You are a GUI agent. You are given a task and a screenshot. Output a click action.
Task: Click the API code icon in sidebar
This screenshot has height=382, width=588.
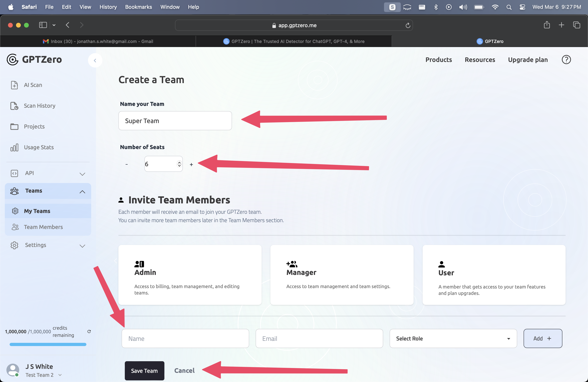(x=14, y=173)
